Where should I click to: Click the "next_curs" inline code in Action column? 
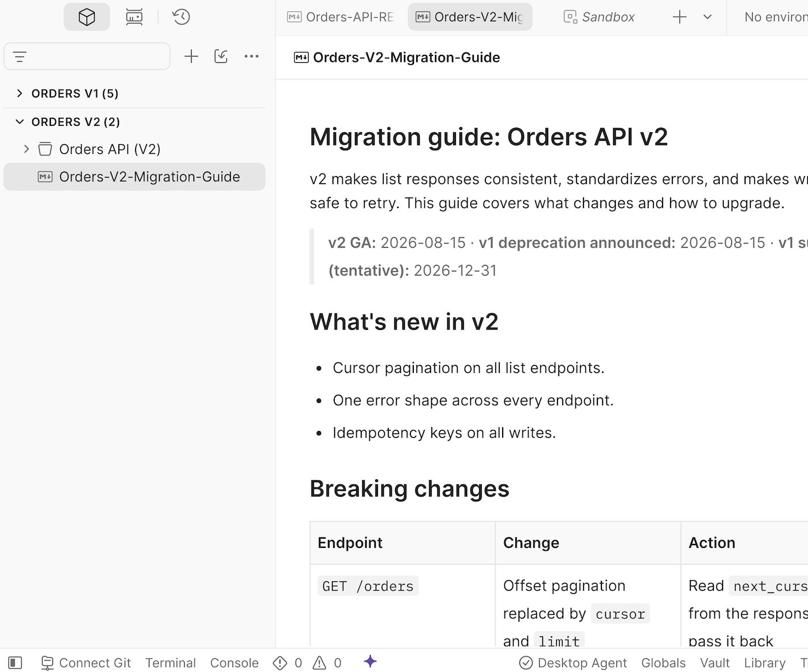click(769, 586)
